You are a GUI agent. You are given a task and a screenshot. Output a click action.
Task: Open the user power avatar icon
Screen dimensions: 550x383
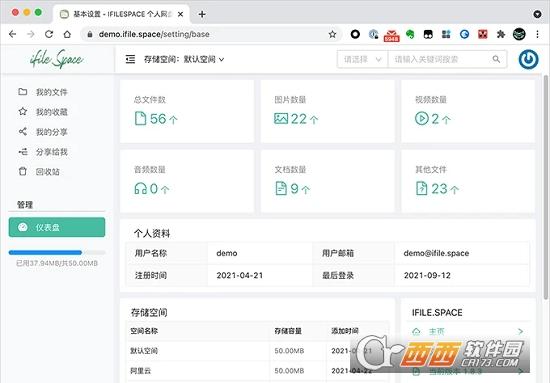coord(528,59)
